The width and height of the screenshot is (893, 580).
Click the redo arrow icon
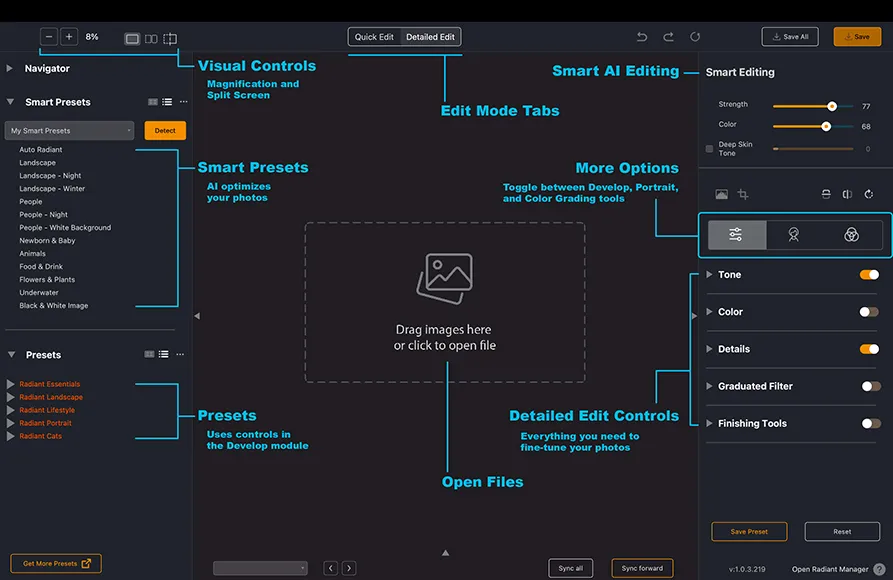pos(669,37)
